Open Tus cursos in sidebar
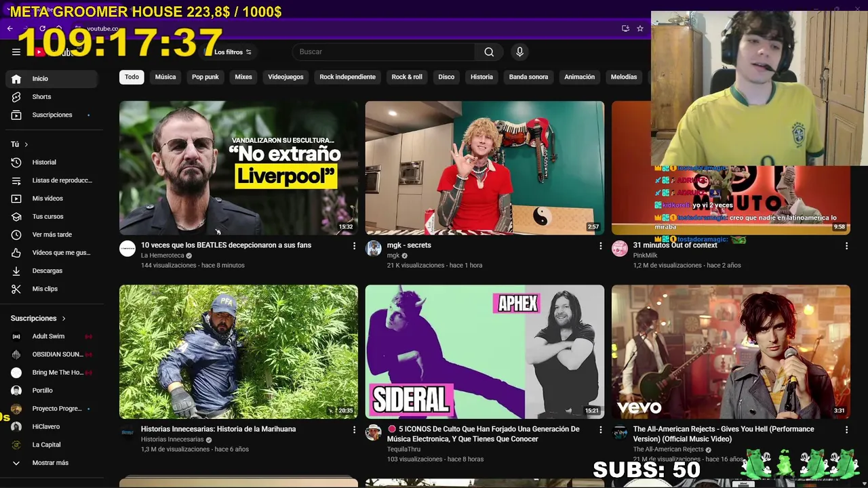 click(52, 217)
